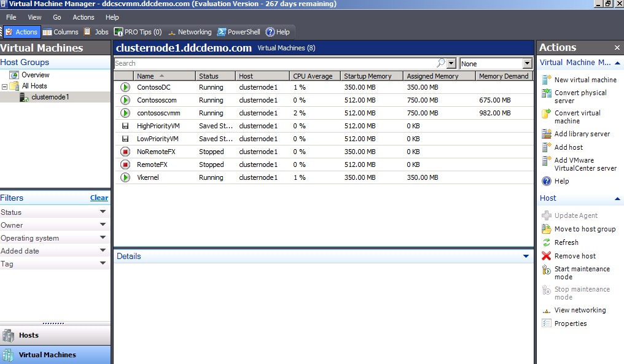Put host into Start maintenance mode
This screenshot has width=624, height=364.
[x=580, y=272]
